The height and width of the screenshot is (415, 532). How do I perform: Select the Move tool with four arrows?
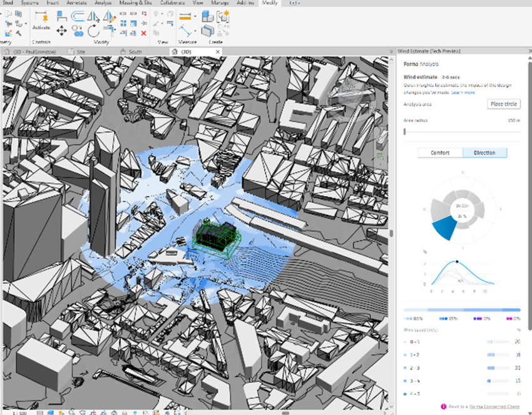click(62, 30)
